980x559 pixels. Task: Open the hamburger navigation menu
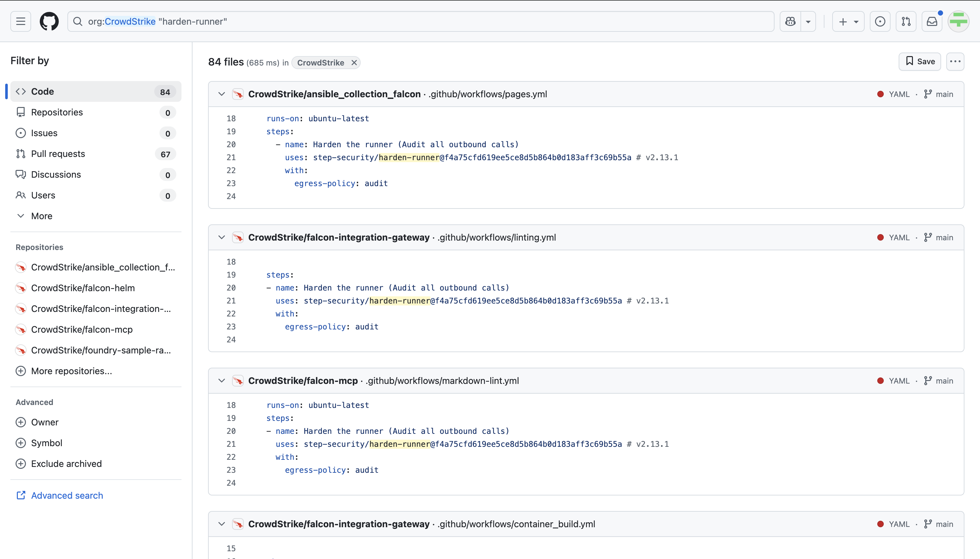(21, 21)
